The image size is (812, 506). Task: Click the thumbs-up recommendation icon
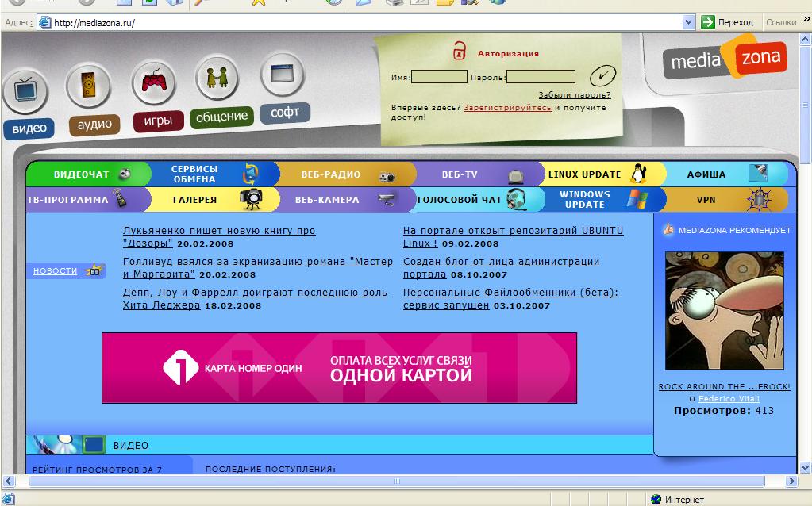point(668,228)
